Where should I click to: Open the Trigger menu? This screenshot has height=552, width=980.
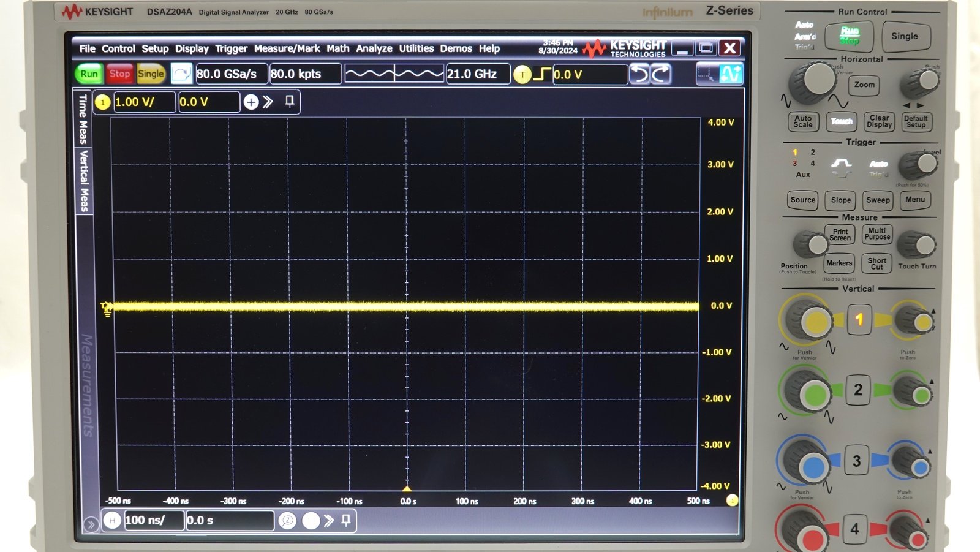point(231,48)
